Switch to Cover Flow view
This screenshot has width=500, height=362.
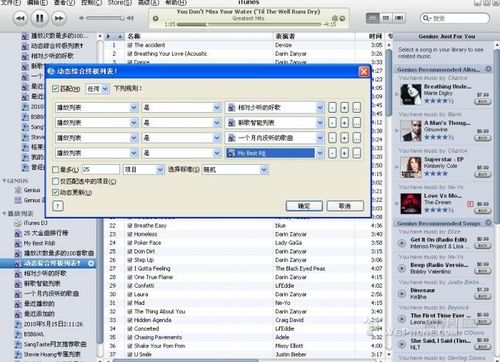click(x=399, y=18)
